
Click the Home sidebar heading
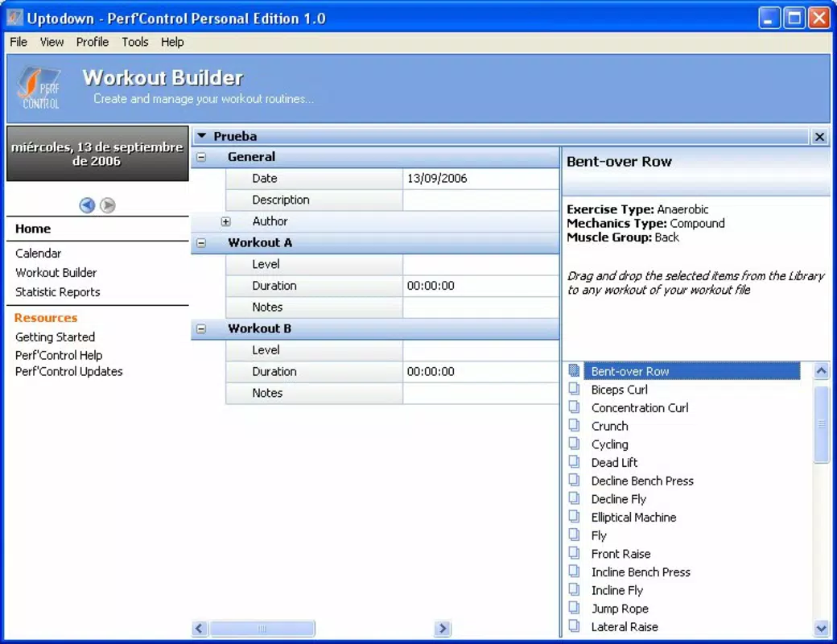pos(33,229)
